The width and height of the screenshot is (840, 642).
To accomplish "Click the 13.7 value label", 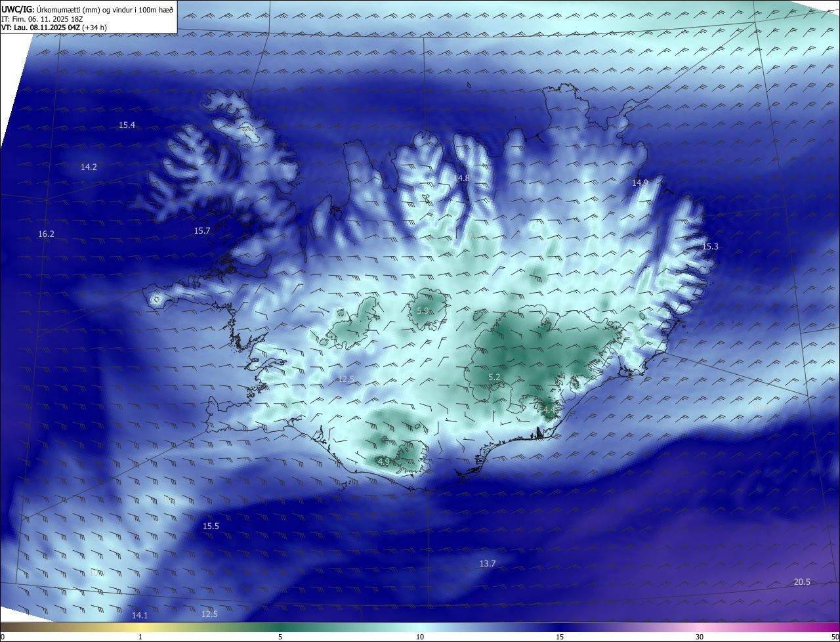I will [x=488, y=564].
